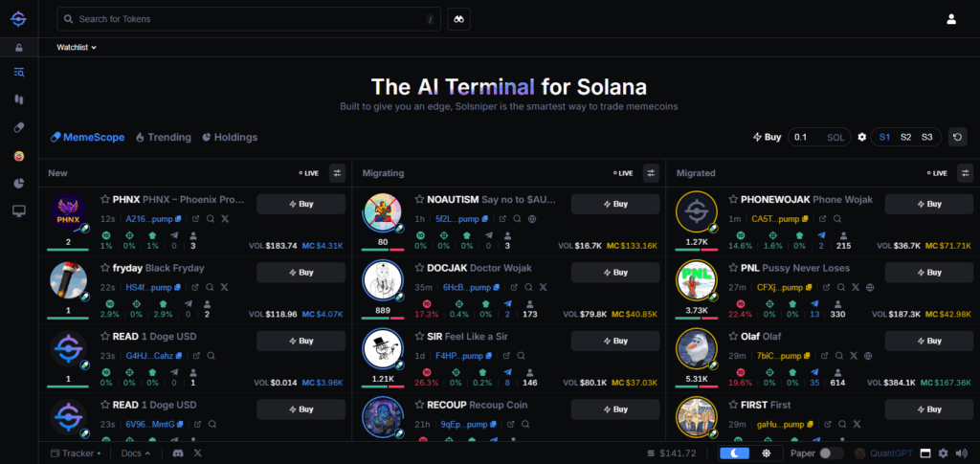Image resolution: width=980 pixels, height=464 pixels.
Task: Expand the Watchlist dropdown
Action: pos(77,47)
